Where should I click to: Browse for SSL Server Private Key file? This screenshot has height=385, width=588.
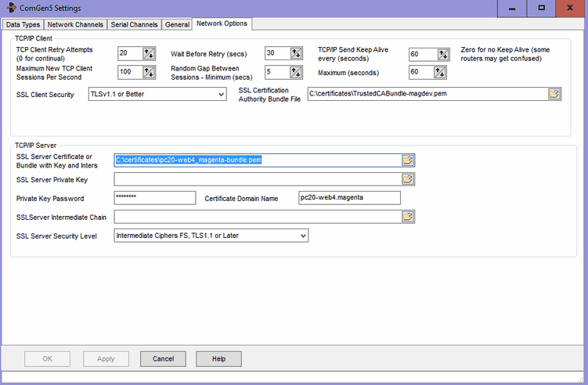(x=408, y=179)
